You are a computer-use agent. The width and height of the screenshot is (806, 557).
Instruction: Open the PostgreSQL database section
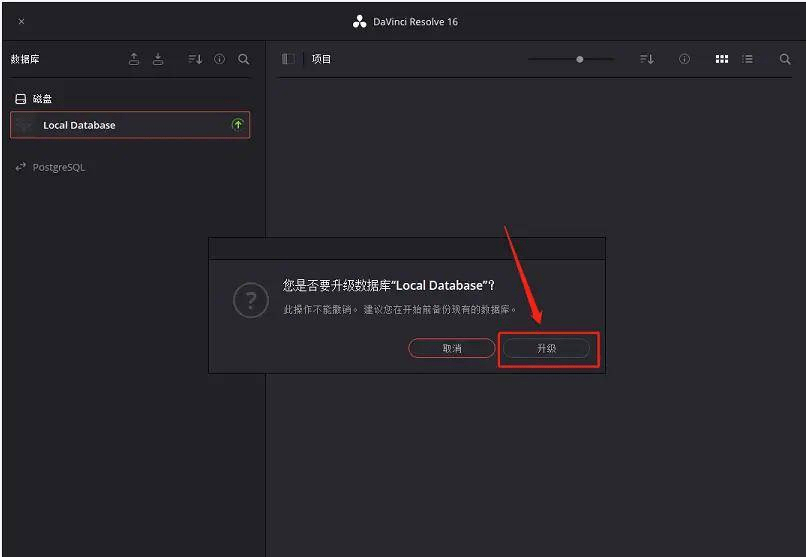(x=50, y=167)
